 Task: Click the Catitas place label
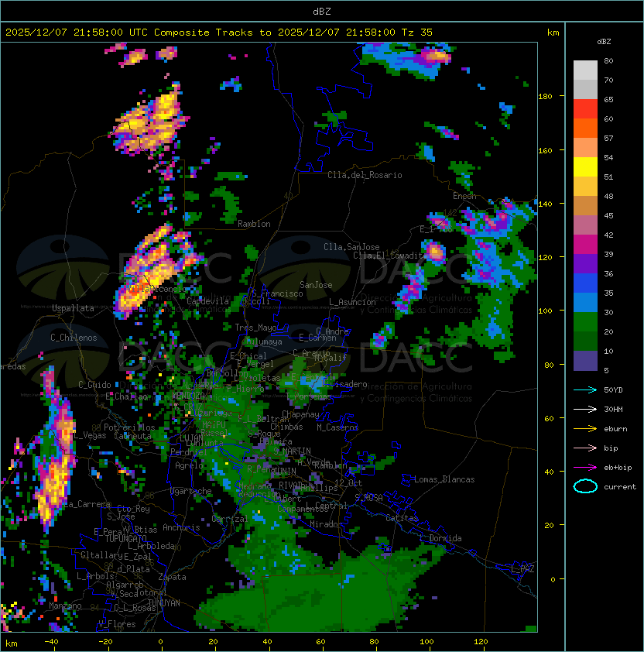click(402, 518)
